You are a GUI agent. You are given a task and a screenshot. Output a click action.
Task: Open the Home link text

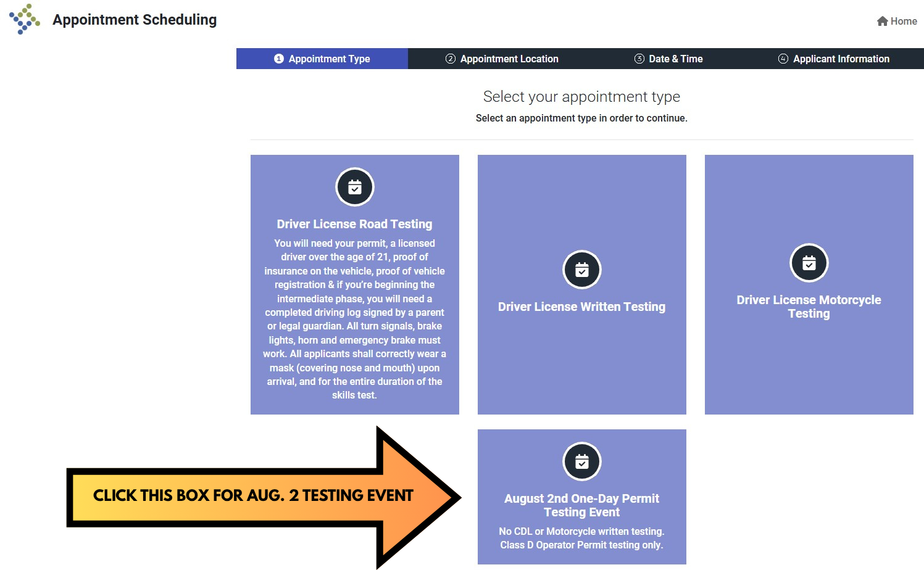(904, 21)
